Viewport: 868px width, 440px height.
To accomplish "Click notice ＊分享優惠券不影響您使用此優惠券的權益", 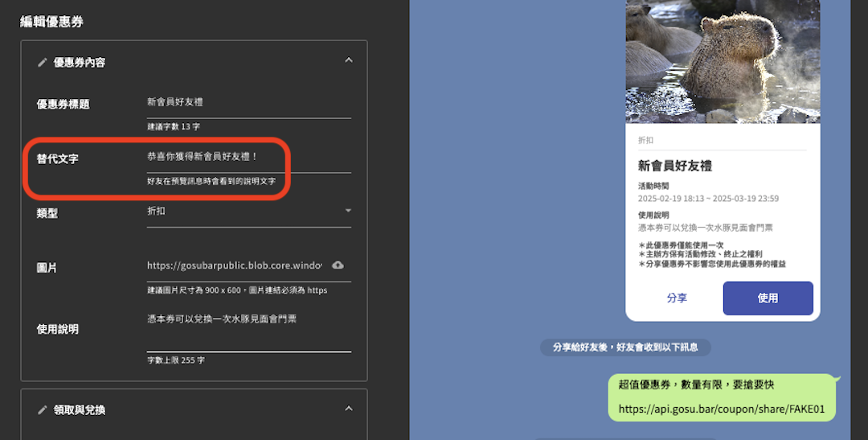I will [x=712, y=264].
